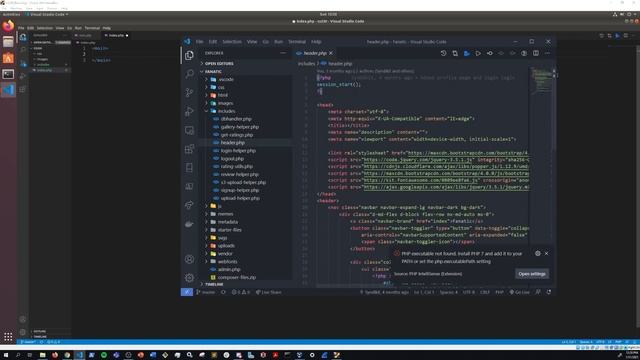
Task: Select index.php tab in background window
Action: [x=116, y=36]
